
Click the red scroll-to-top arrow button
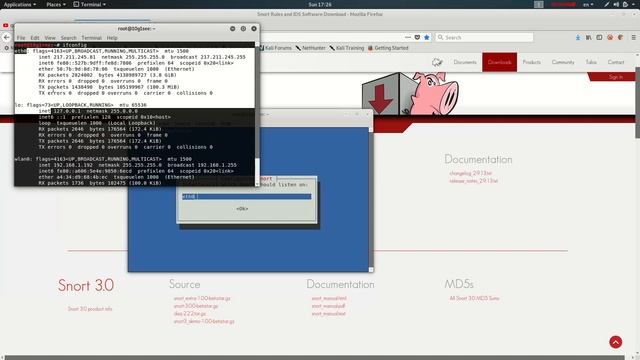pos(616,342)
